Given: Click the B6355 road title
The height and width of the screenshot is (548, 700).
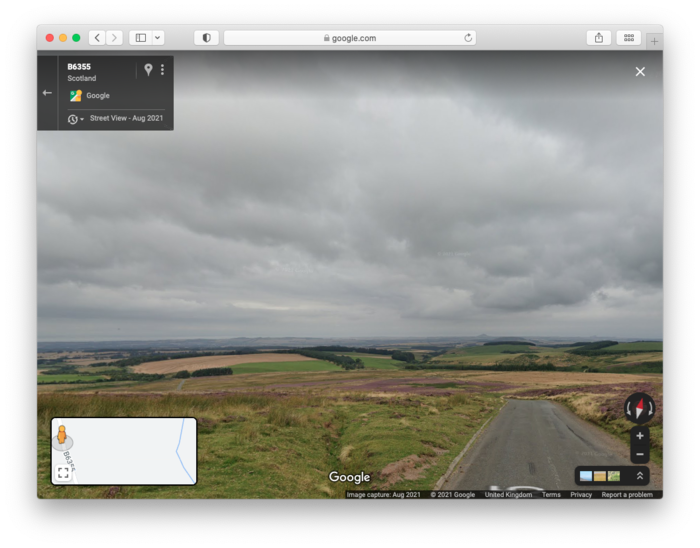Looking at the screenshot, I should (x=79, y=66).
